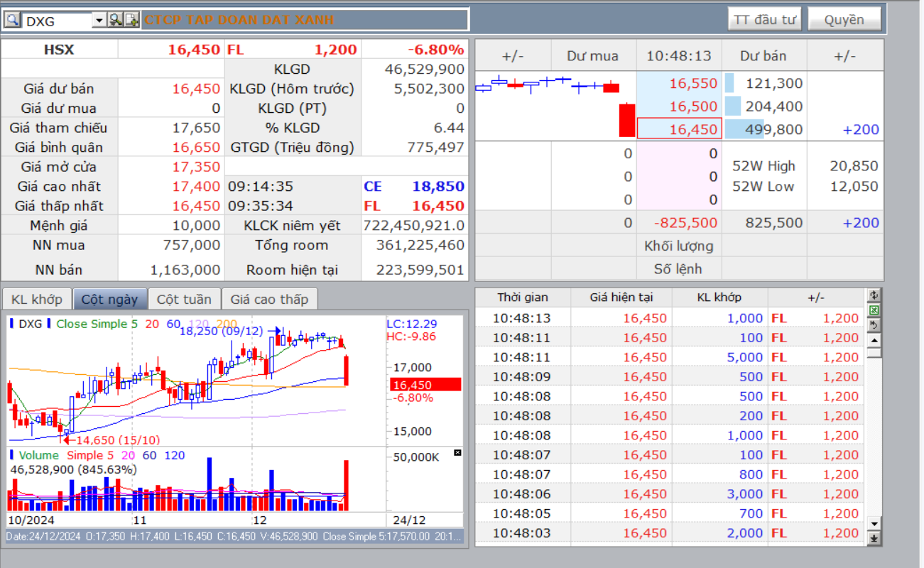The height and width of the screenshot is (568, 924).
Task: Select the 10:48:06 trade row time
Action: click(x=522, y=494)
